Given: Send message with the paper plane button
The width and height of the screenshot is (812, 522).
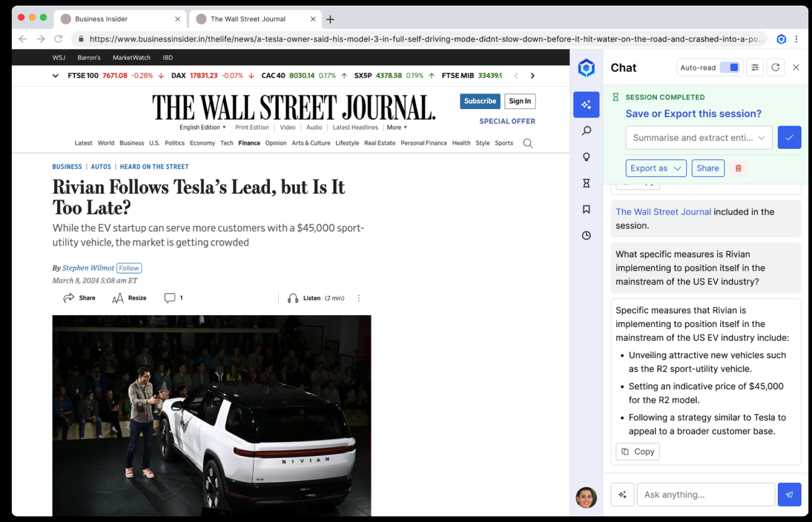Looking at the screenshot, I should click(x=789, y=495).
